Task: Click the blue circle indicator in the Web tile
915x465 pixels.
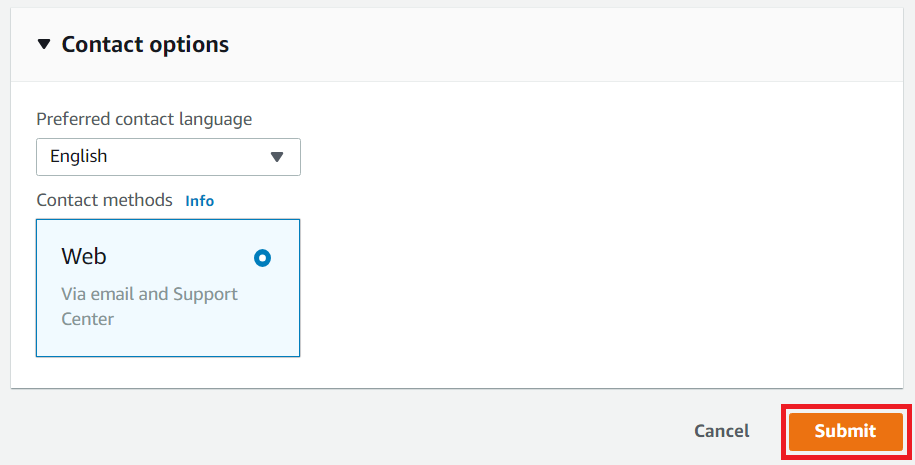Action: (x=262, y=258)
